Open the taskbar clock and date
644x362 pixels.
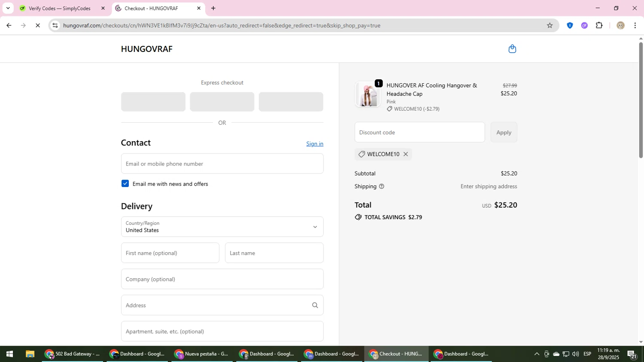tap(609, 354)
